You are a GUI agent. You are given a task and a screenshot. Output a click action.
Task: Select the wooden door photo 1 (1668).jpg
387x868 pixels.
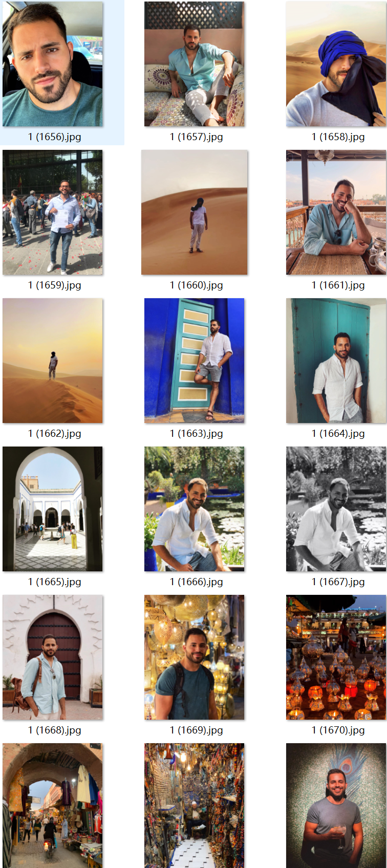53,657
